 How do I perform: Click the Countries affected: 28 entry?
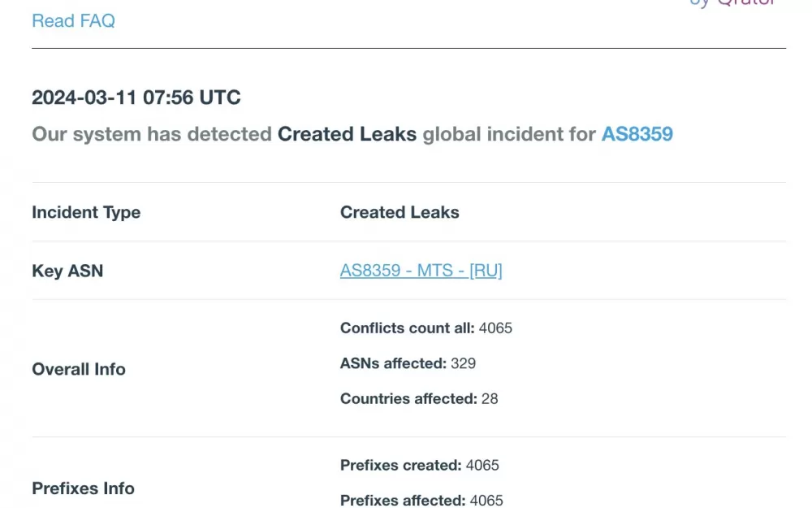[x=418, y=398]
